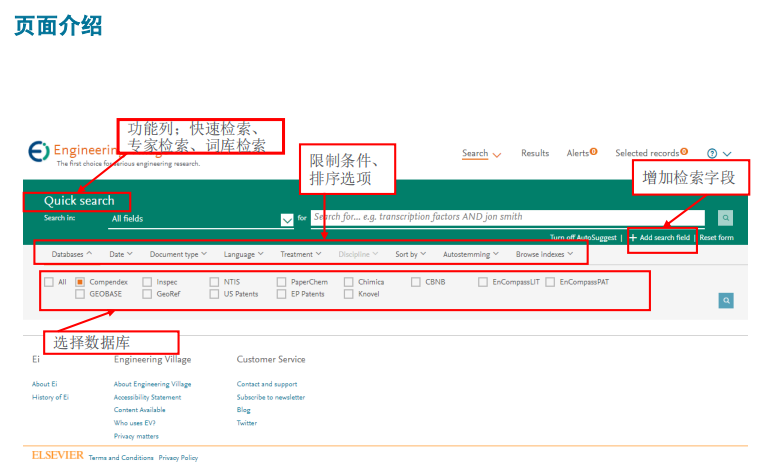Expand the Sort by options
This screenshot has height=476, width=767.
[x=410, y=254]
